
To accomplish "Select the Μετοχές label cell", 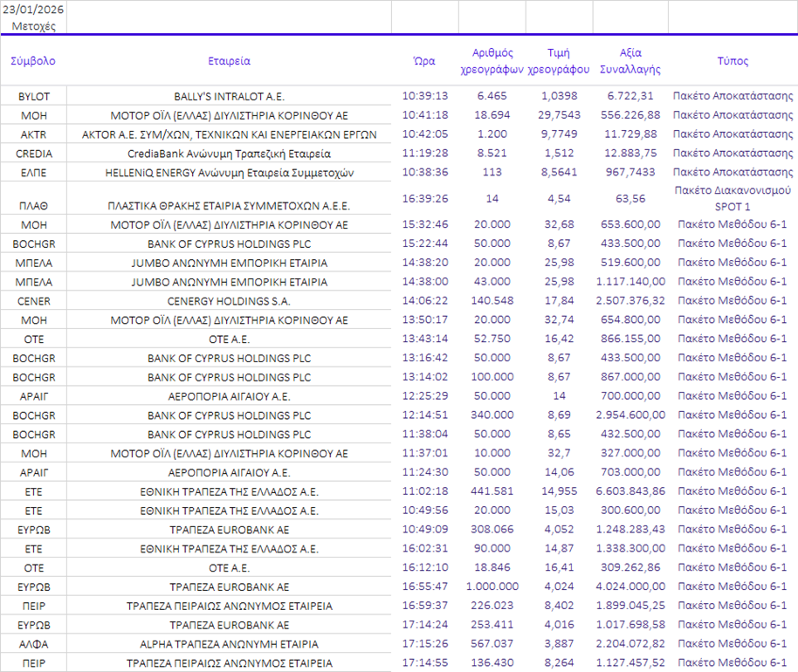I will point(33,26).
